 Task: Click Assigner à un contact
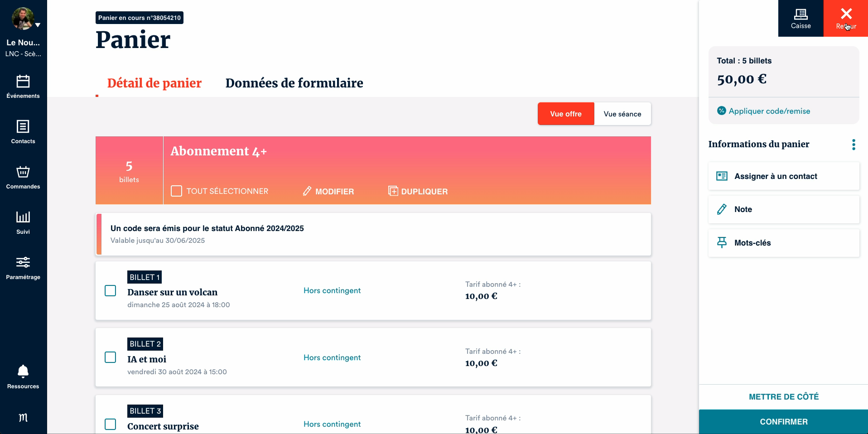(775, 176)
